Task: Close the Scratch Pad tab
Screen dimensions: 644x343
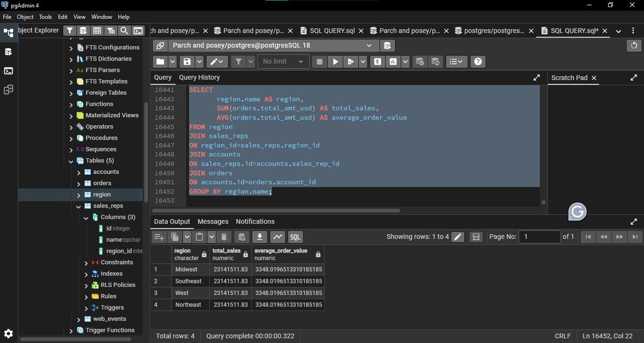Action: (594, 78)
